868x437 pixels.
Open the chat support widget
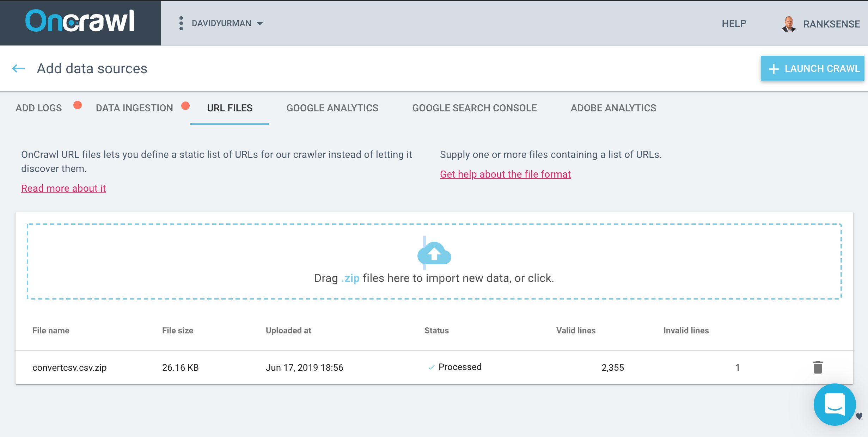835,404
